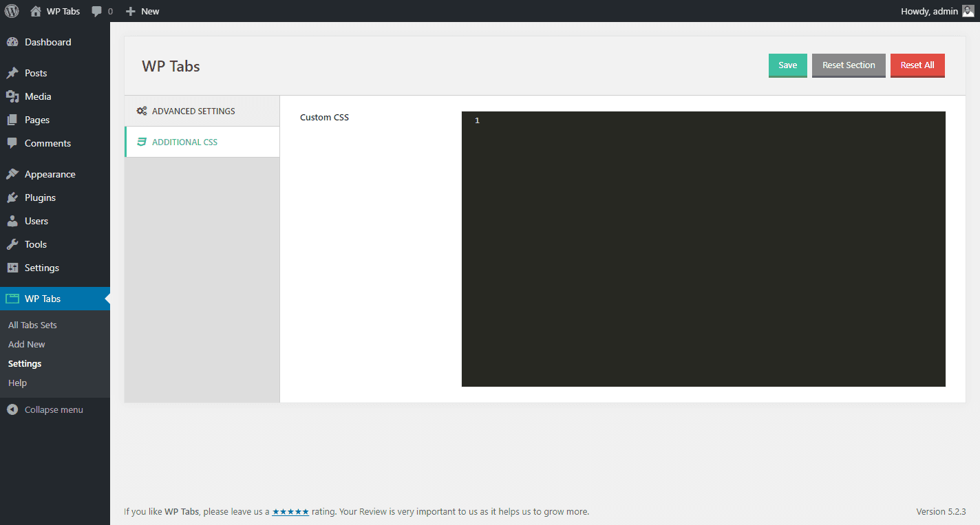Click the Comments speech bubble sidebar icon
Image resolution: width=980 pixels, height=525 pixels.
point(12,143)
